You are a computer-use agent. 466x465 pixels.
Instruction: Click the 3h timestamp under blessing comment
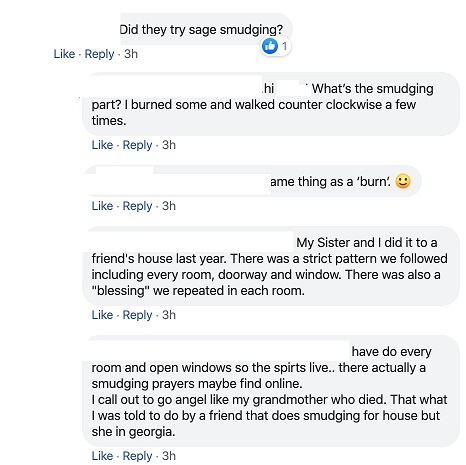click(169, 315)
